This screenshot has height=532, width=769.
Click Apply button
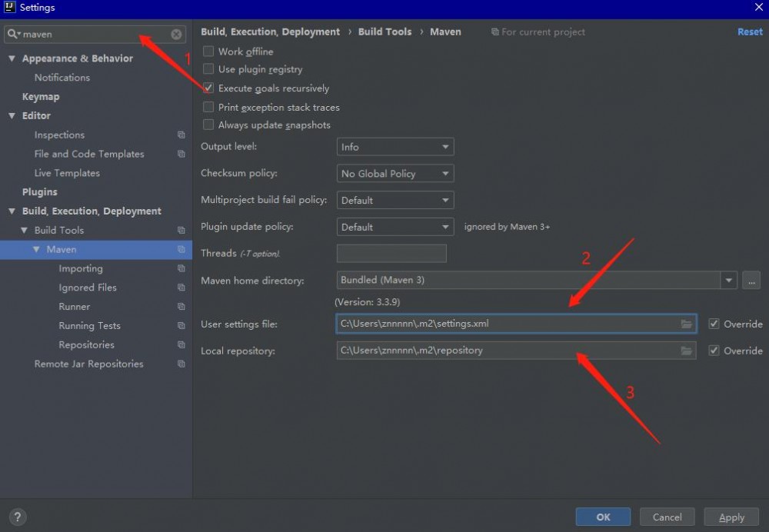point(731,517)
